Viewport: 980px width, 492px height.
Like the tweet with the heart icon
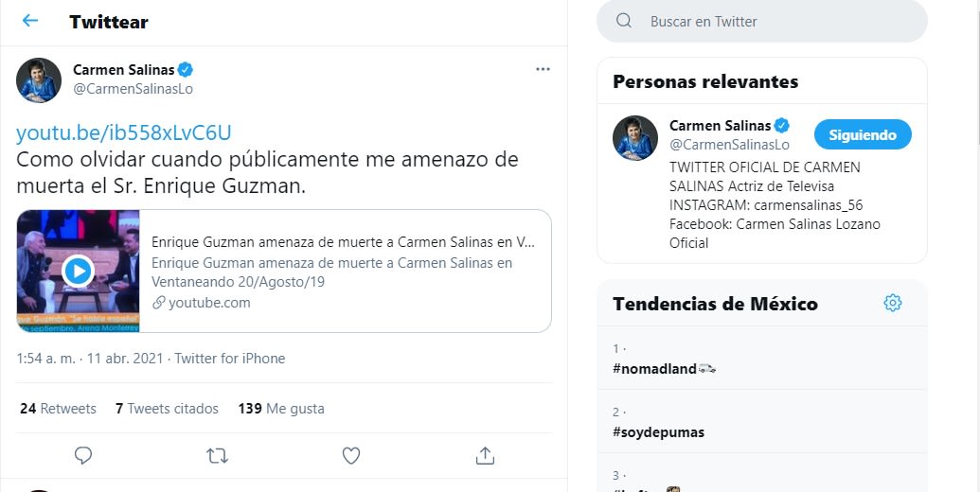351,455
